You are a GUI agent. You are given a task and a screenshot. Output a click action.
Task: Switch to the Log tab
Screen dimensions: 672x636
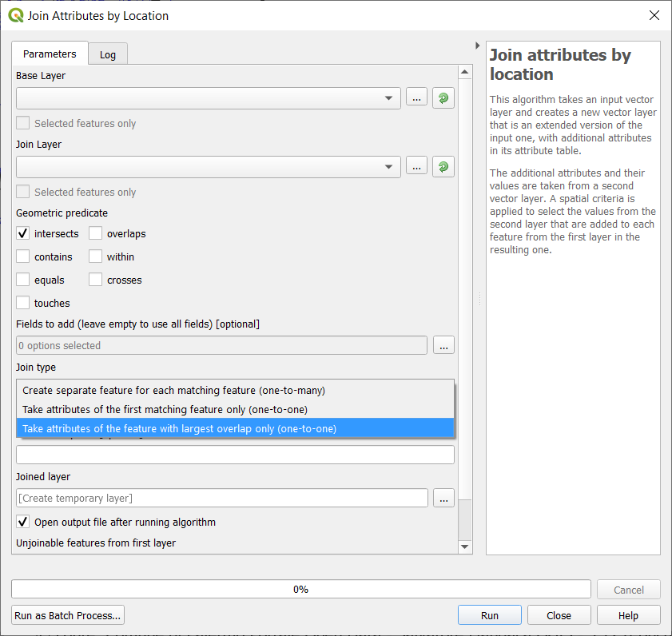tap(108, 55)
